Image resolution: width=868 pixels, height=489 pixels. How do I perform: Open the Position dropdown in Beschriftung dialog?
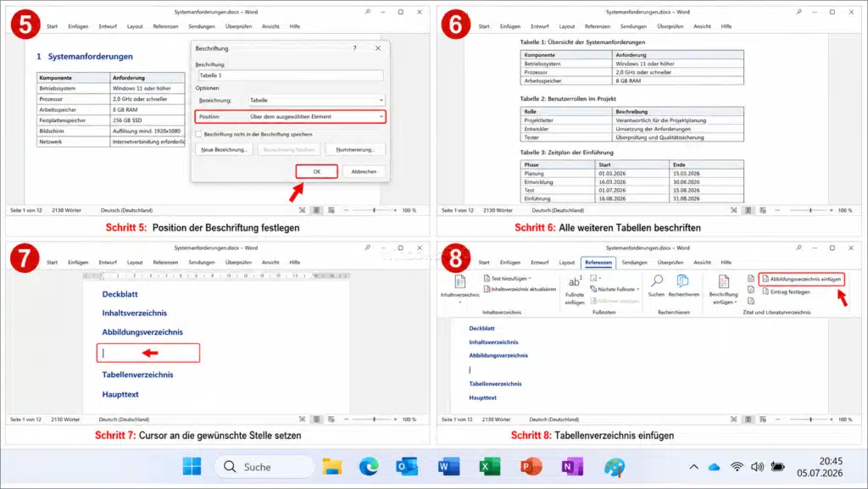[316, 117]
